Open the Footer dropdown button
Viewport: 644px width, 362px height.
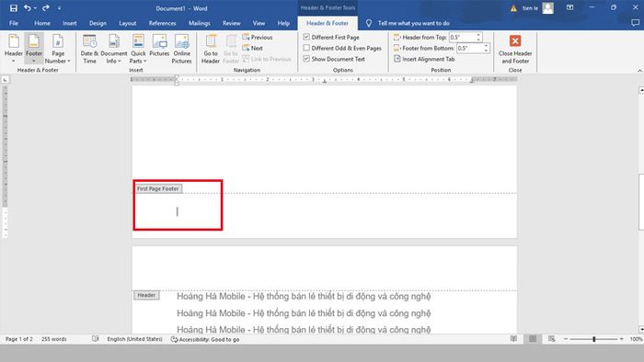pyautogui.click(x=34, y=49)
